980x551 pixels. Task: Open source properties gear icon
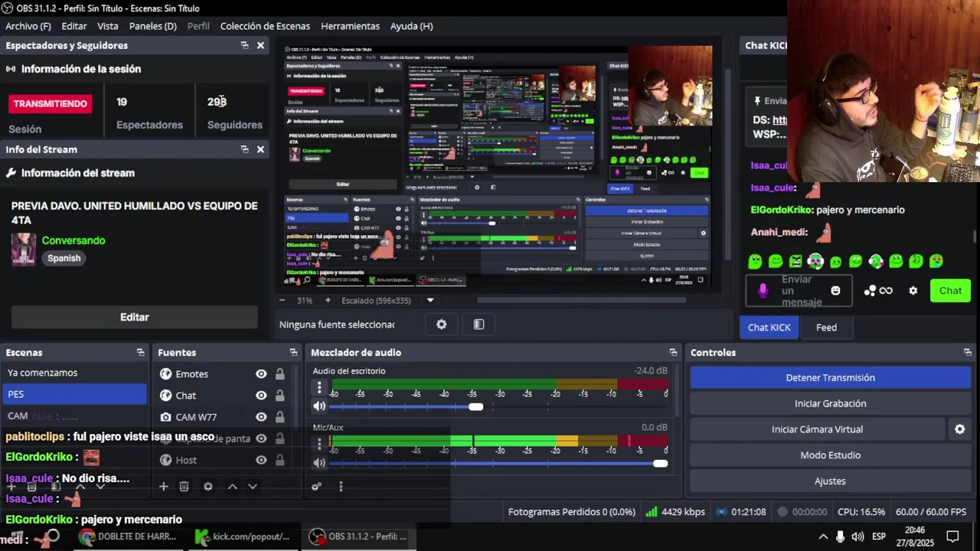click(441, 324)
